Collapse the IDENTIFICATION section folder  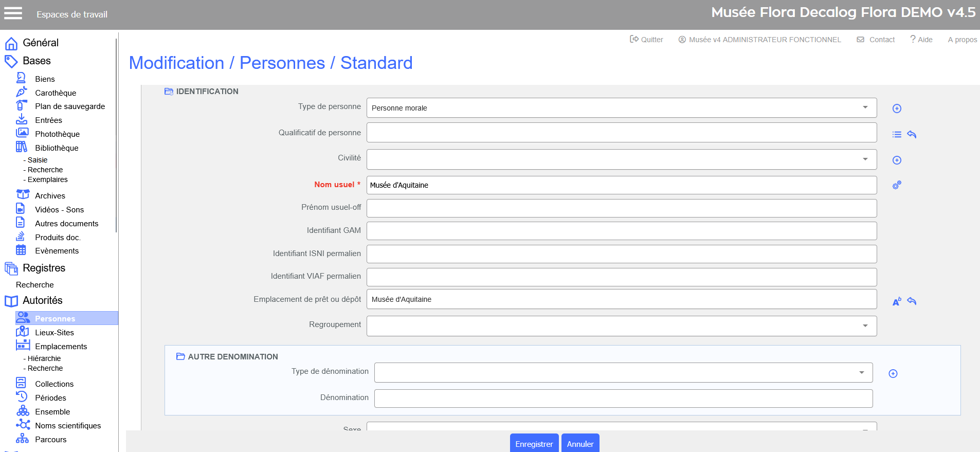tap(169, 92)
